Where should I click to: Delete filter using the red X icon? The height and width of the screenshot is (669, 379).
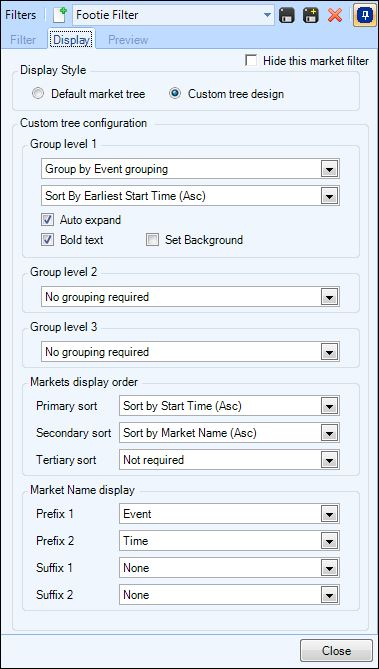pos(335,16)
